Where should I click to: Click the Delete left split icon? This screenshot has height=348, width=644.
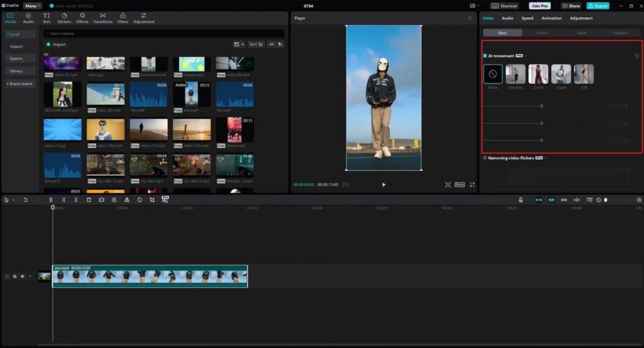tap(64, 200)
